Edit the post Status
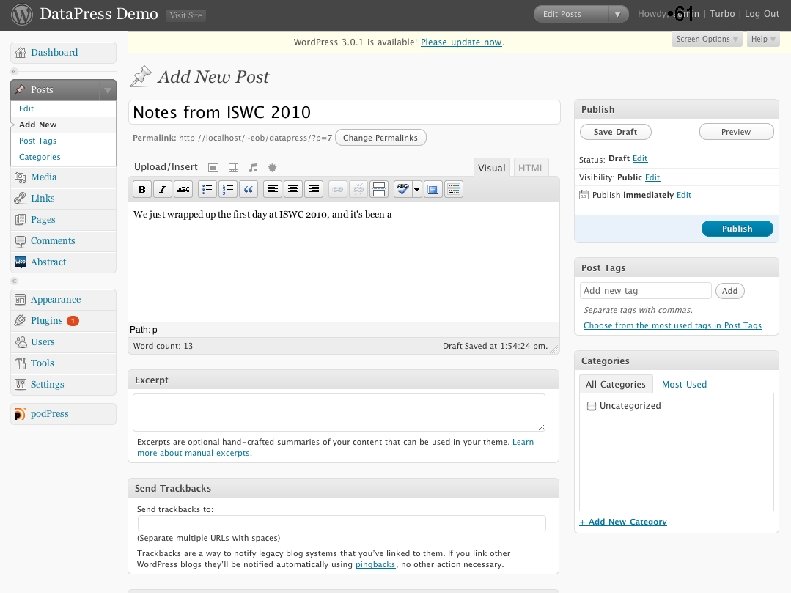This screenshot has height=593, width=791. click(x=640, y=158)
